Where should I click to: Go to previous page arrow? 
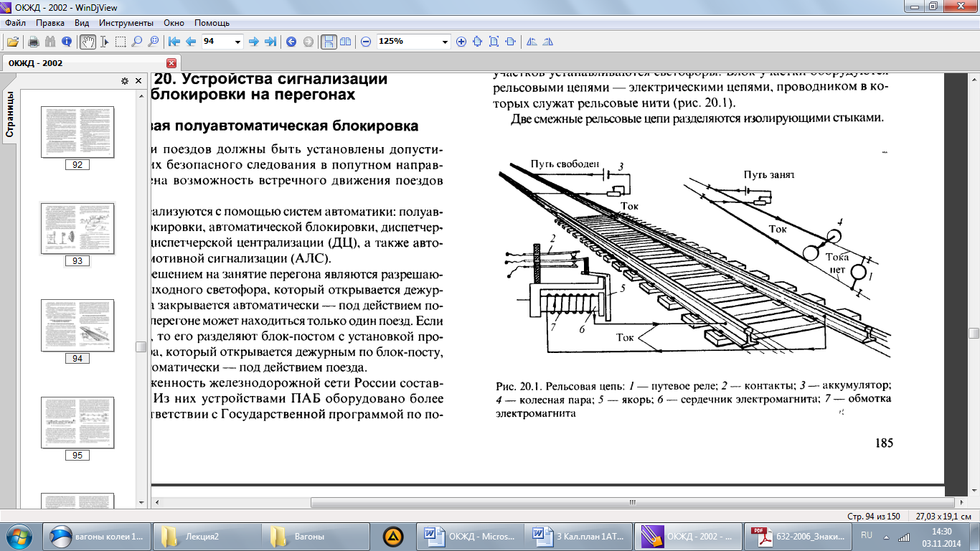(x=191, y=42)
